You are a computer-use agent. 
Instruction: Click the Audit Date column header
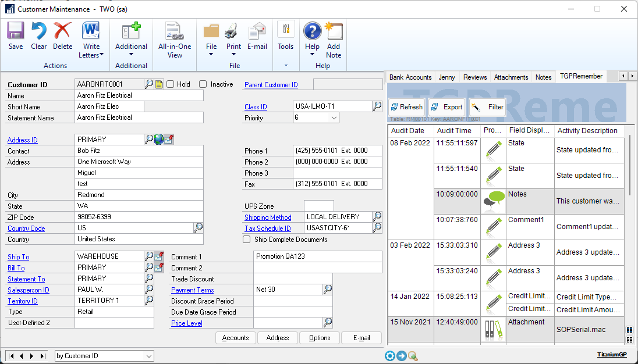(411, 130)
